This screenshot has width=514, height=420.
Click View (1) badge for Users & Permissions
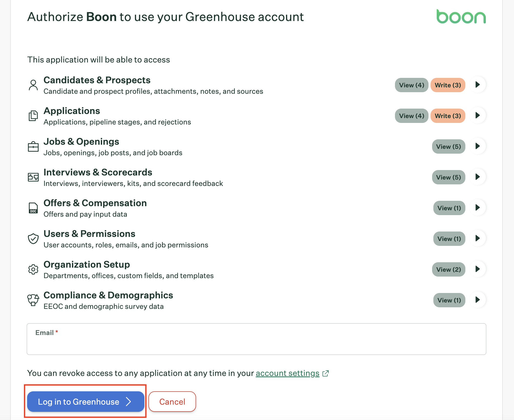[449, 239]
